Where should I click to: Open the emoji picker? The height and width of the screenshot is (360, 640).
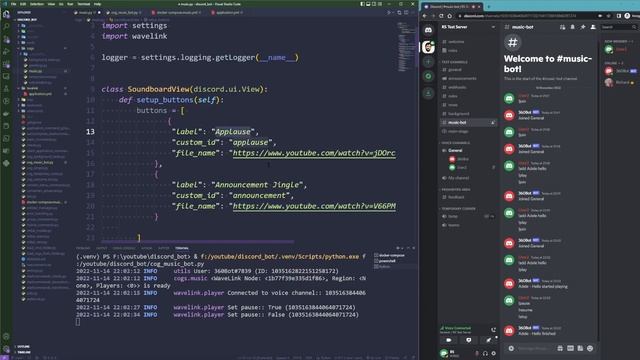(x=590, y=348)
